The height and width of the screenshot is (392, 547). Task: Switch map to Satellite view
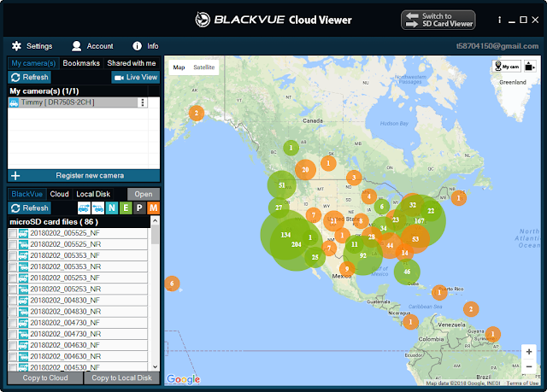click(x=204, y=67)
